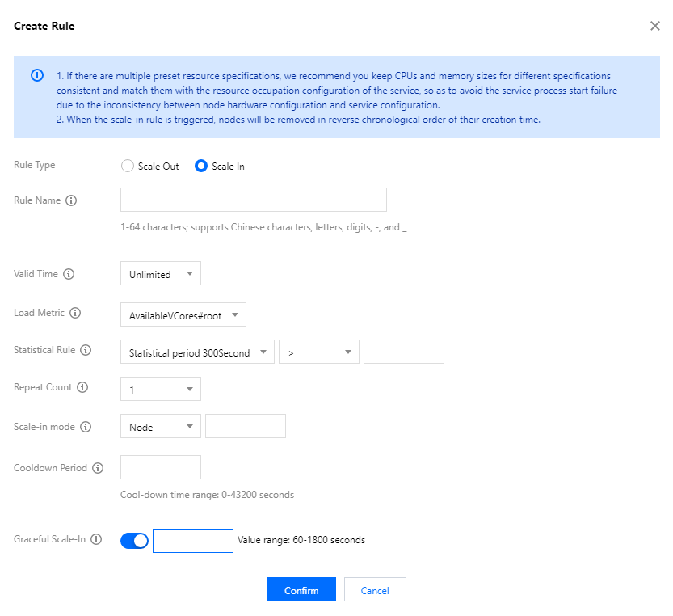Focus the Rule Name text field
This screenshot has height=616, width=673.
(x=253, y=200)
